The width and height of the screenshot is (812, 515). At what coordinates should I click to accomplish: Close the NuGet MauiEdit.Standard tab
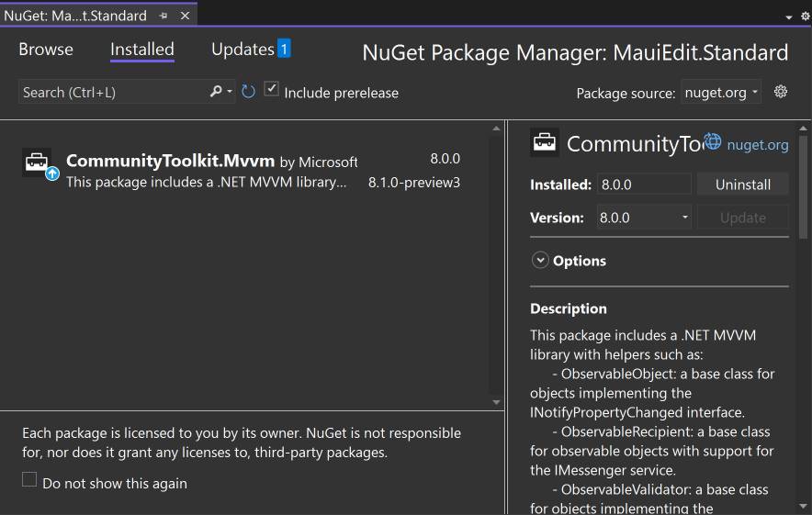point(185,16)
